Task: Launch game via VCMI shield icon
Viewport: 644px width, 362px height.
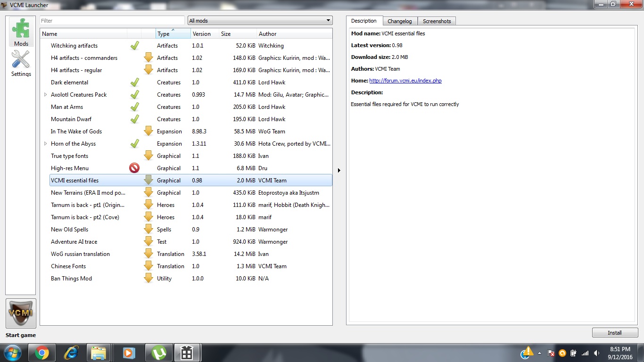Action: point(21,313)
